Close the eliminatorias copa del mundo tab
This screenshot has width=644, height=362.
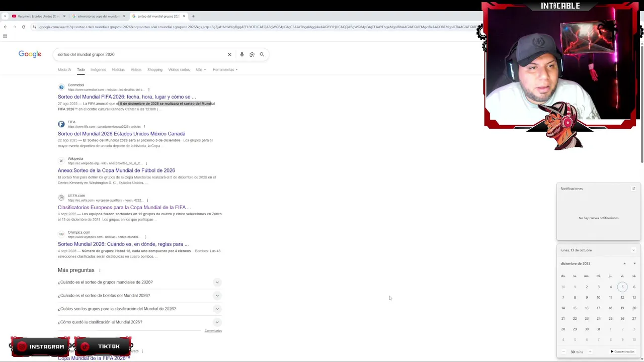click(x=124, y=16)
